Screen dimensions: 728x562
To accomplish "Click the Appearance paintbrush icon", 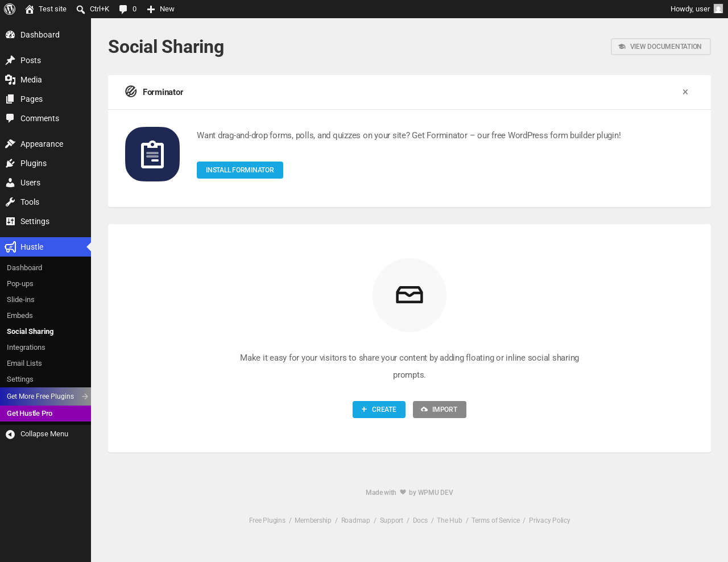I will tap(10, 144).
